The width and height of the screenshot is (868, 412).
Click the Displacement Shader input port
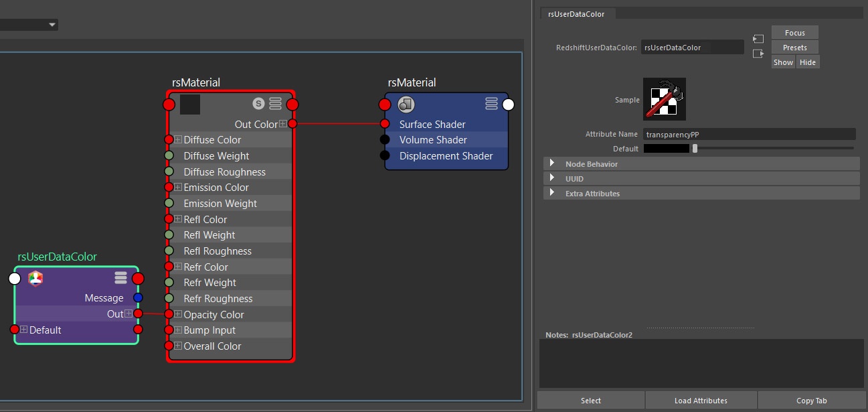coord(385,155)
